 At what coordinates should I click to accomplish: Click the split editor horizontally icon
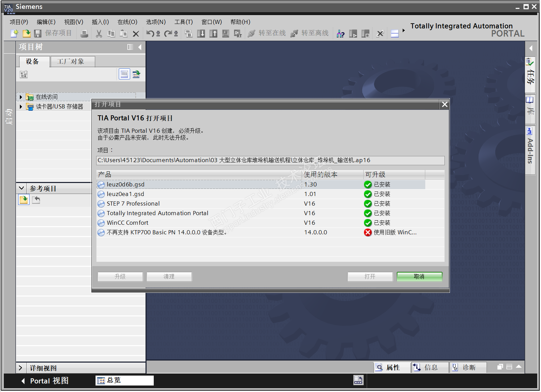(395, 34)
